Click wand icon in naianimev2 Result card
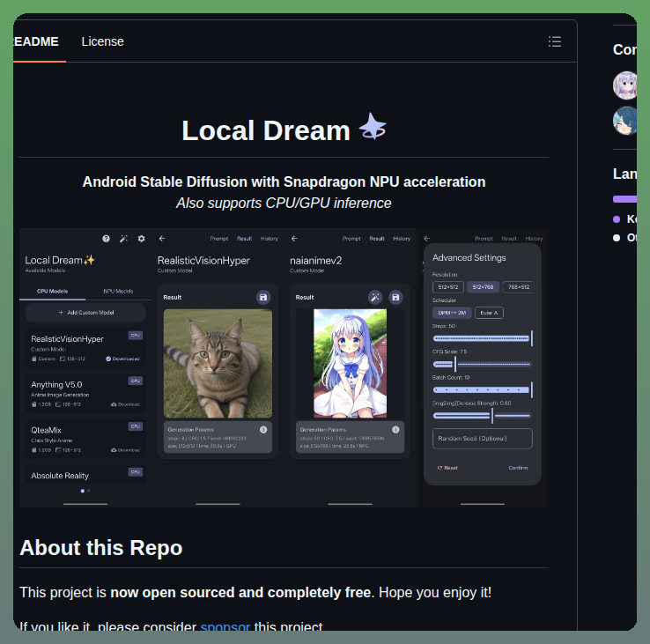Image resolution: width=650 pixels, height=644 pixels. 375,297
